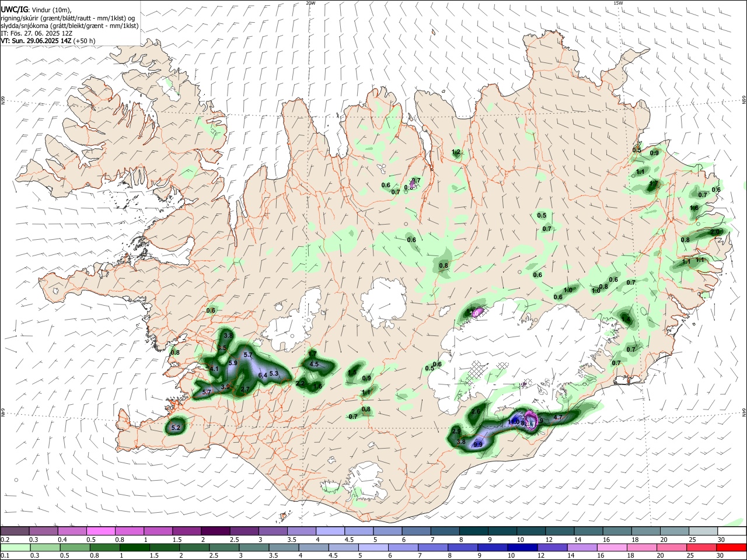
Task: Click the 4.1 precipitation value on the map
Action: (214, 369)
